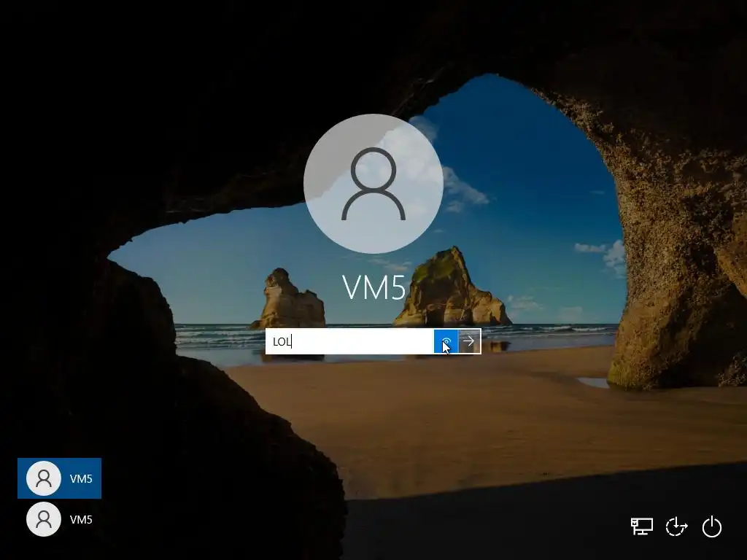Screen dimensions: 747x560
Task: Click the large VM5 user avatar
Action: coord(373,183)
